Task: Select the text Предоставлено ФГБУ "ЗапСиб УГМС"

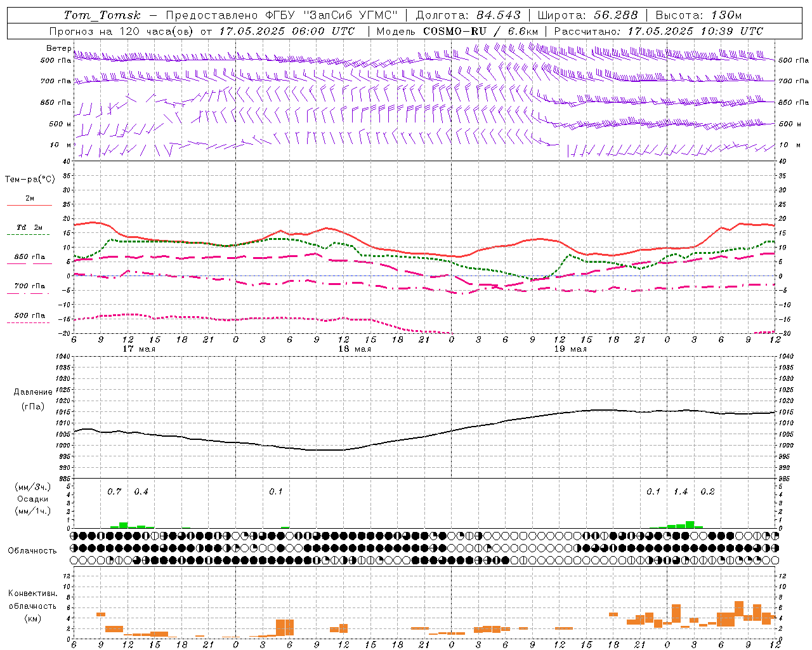Action: pos(281,15)
